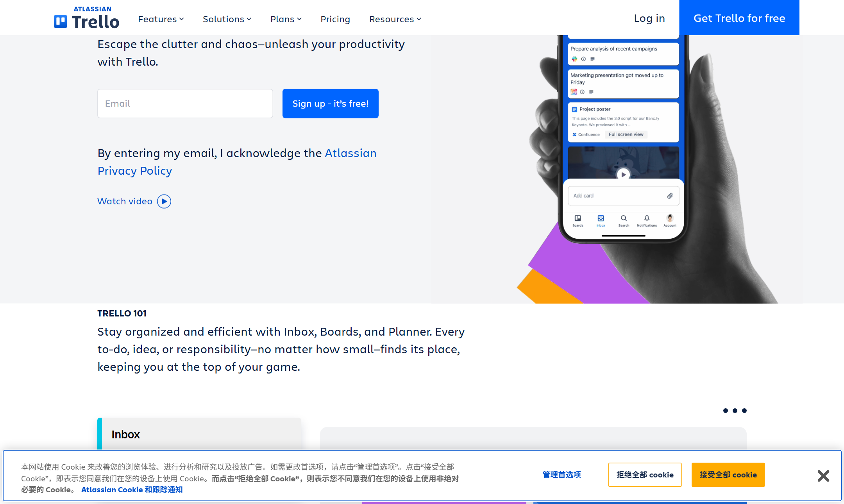844x504 pixels.
Task: Open 管理首选项 cookie preferences
Action: point(562,475)
